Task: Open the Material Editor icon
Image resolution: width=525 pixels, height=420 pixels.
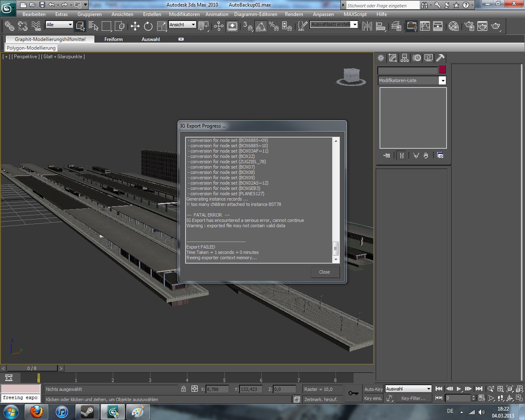Action: coord(453,26)
